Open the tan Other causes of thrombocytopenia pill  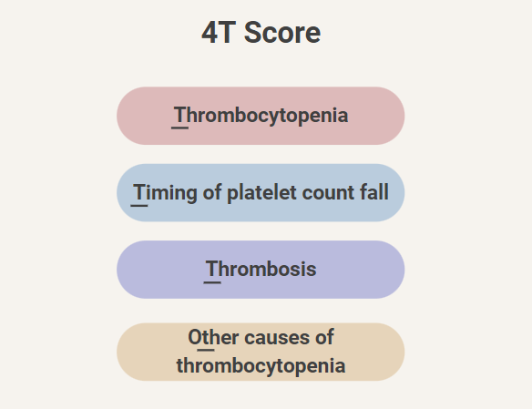pos(261,352)
